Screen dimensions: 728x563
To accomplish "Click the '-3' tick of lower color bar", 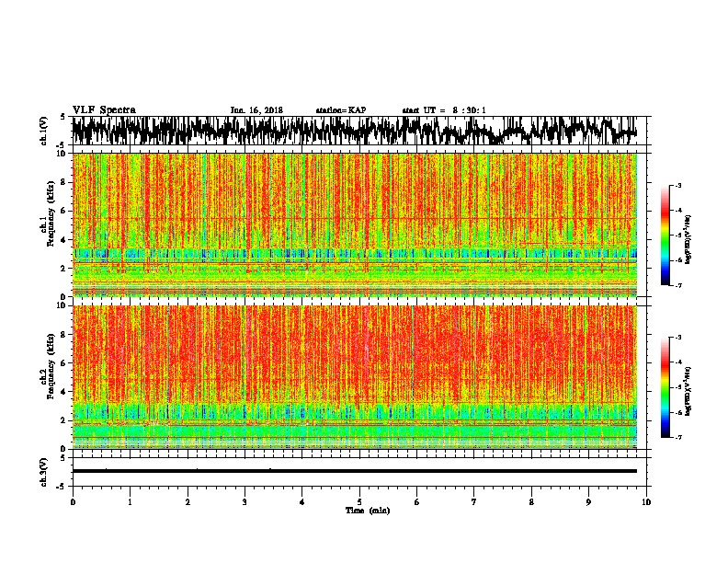I will (x=677, y=338).
